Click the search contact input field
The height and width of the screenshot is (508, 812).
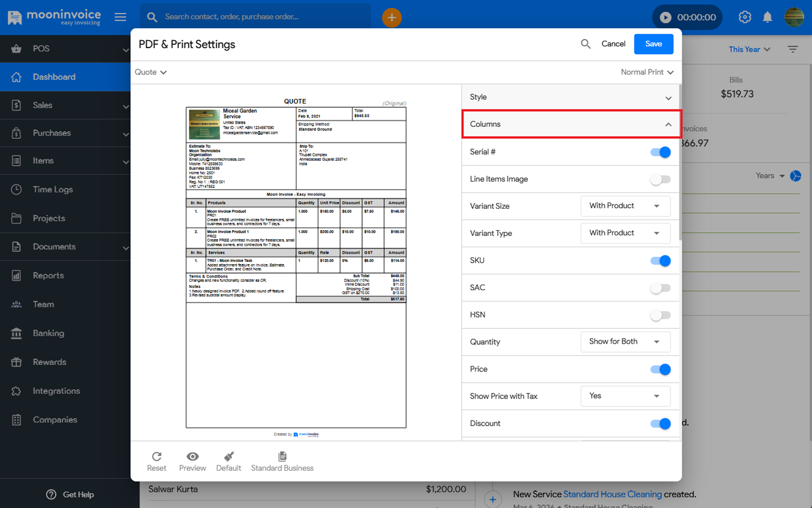tap(265, 17)
